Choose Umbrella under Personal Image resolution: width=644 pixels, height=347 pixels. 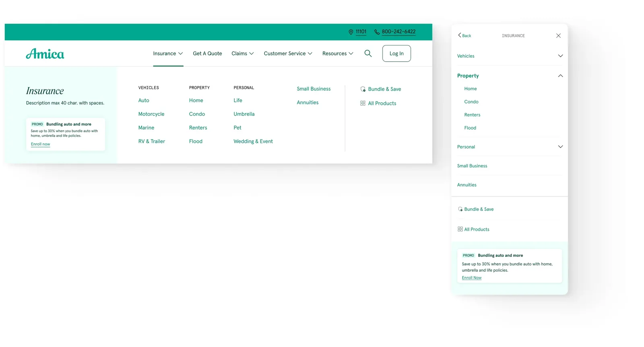(244, 114)
